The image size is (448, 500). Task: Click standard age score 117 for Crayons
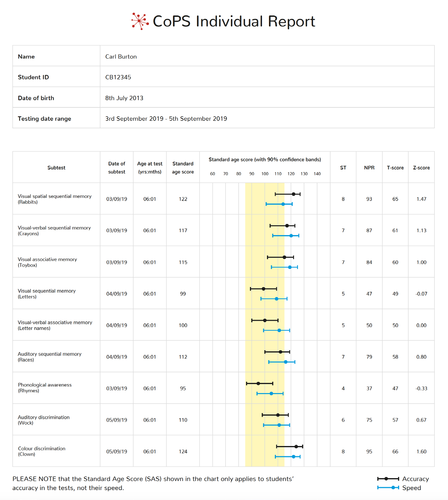[183, 231]
